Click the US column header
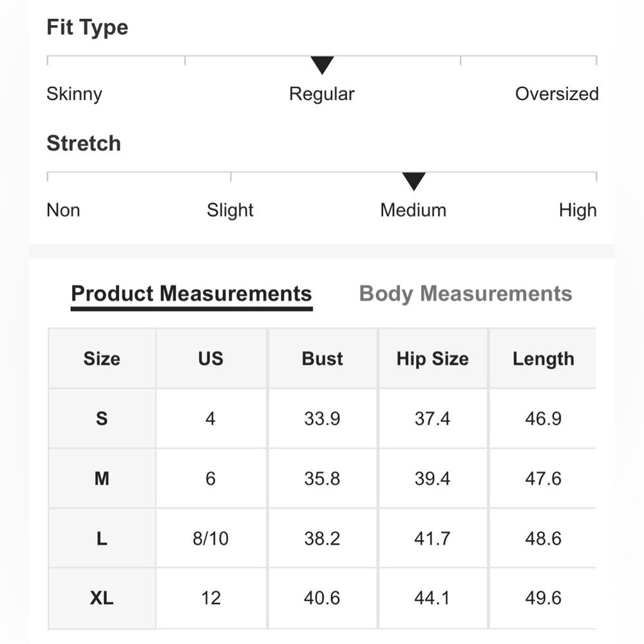This screenshot has width=644, height=644. point(211,359)
